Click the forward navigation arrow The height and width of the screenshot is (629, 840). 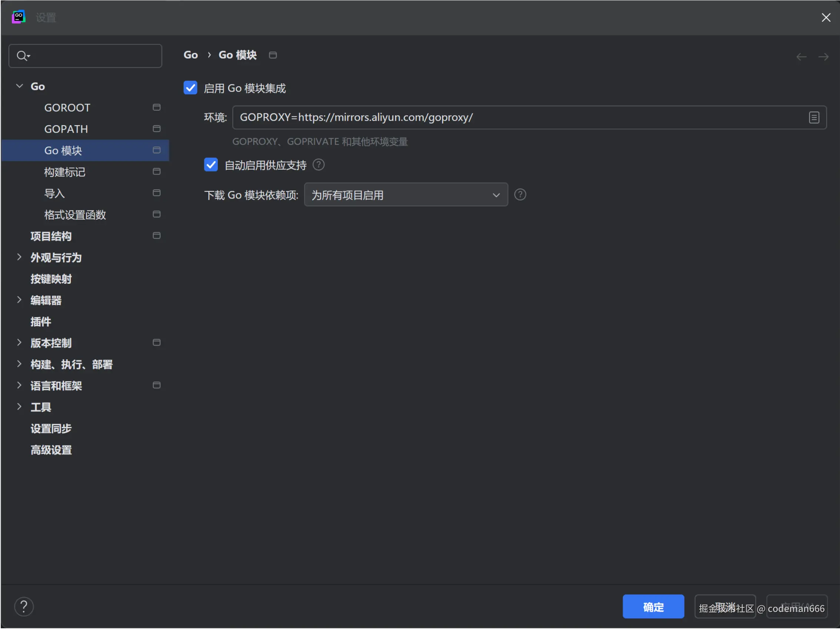click(823, 57)
